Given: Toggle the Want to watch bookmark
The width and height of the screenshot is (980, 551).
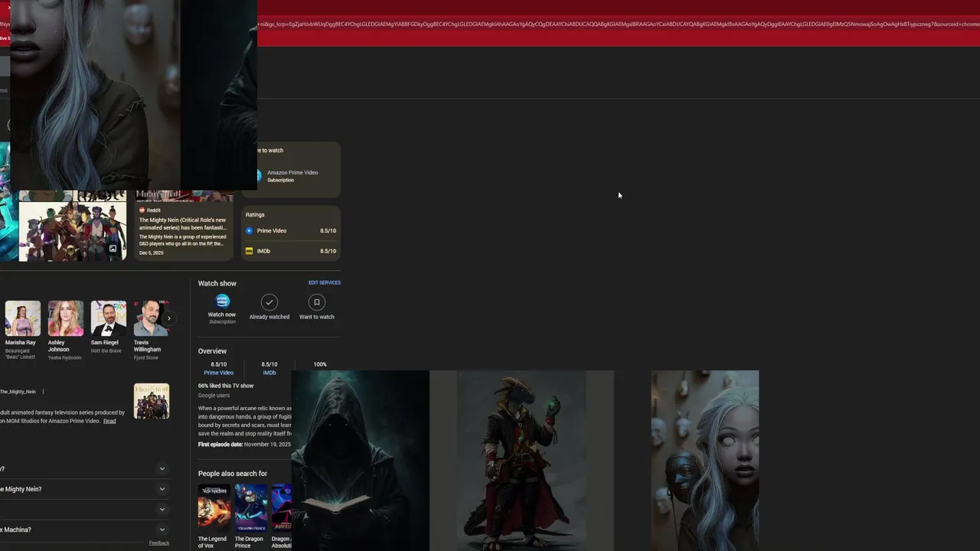Looking at the screenshot, I should (x=316, y=302).
